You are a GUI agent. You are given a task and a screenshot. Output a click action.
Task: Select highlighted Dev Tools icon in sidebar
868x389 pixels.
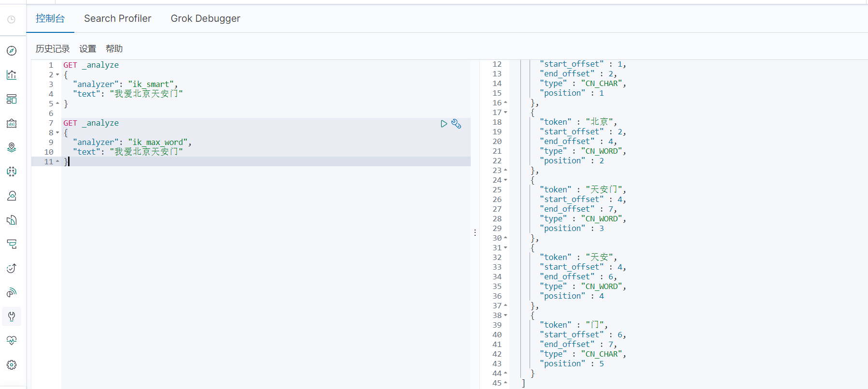(x=12, y=317)
